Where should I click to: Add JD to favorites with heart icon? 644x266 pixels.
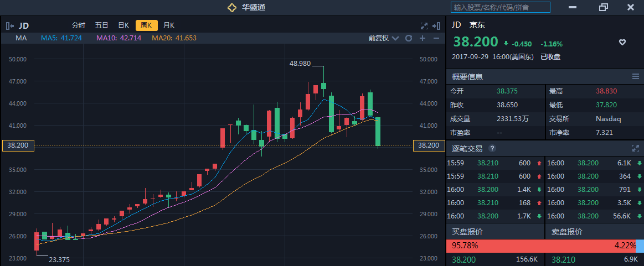(622, 43)
